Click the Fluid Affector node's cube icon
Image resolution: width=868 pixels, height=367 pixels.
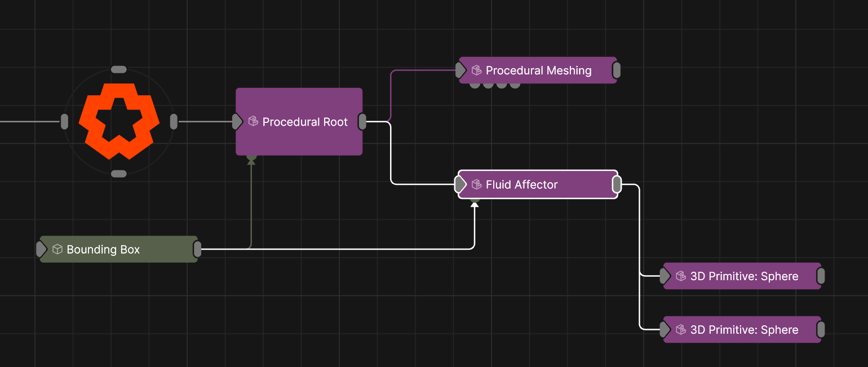click(x=476, y=184)
